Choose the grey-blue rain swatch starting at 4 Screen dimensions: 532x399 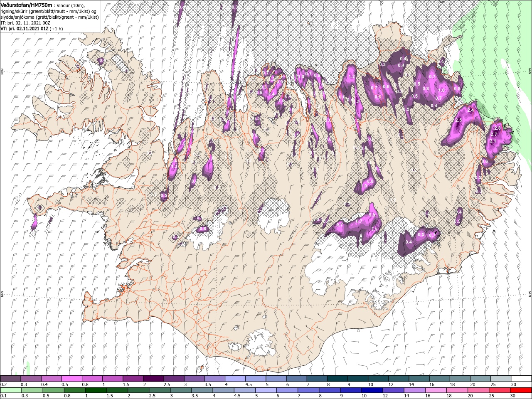coord(224,390)
